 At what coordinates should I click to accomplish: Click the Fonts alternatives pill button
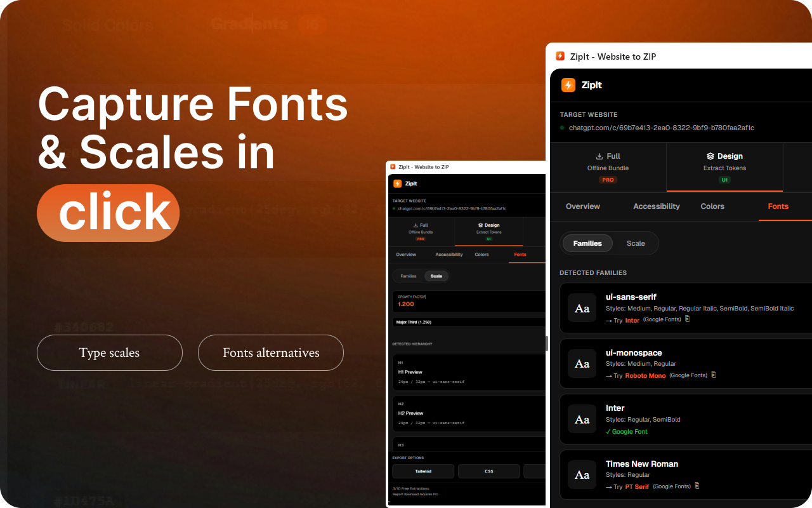pos(271,352)
